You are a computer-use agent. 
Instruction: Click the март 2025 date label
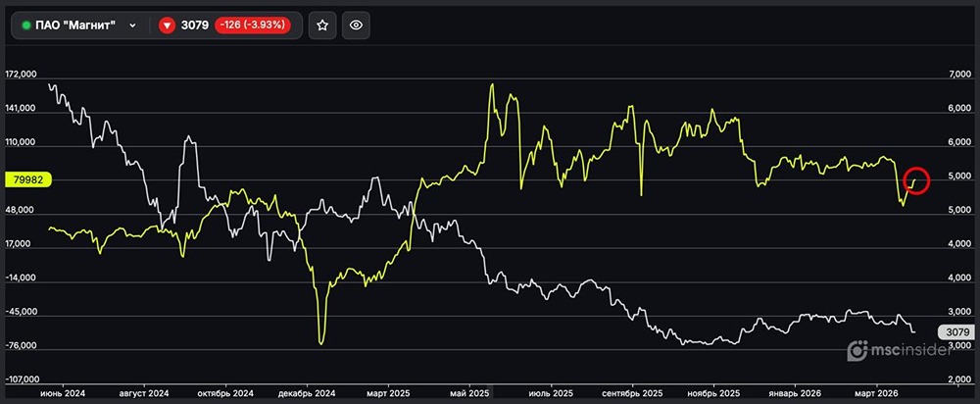tap(387, 393)
